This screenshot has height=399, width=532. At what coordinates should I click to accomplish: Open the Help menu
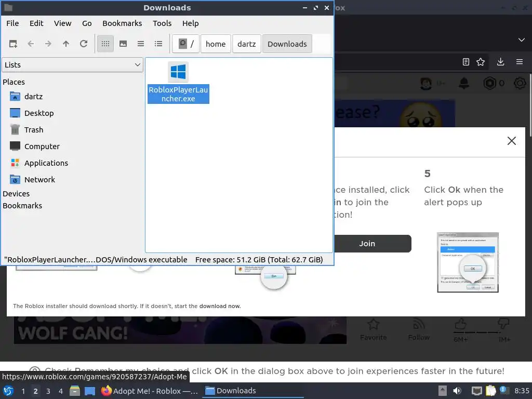(190, 23)
